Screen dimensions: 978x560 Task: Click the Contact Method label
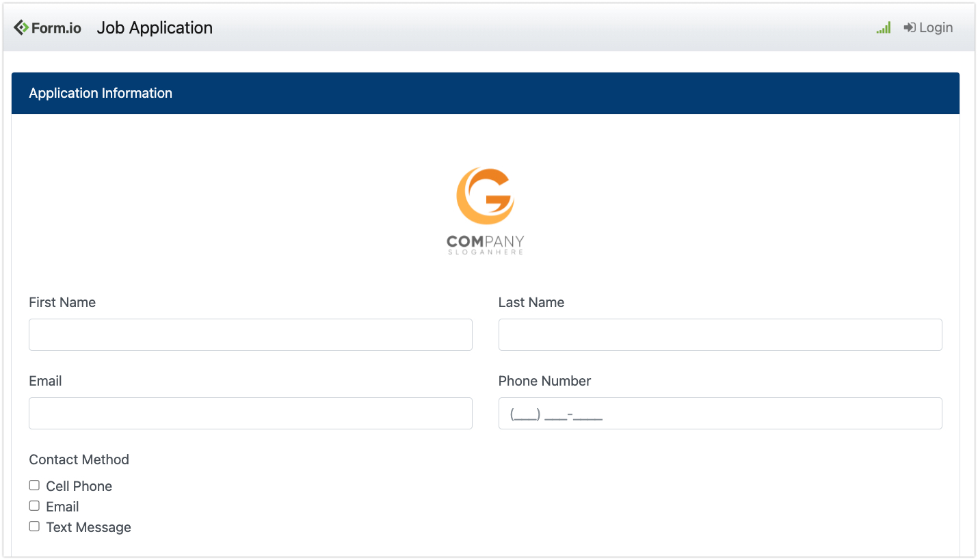tap(79, 459)
